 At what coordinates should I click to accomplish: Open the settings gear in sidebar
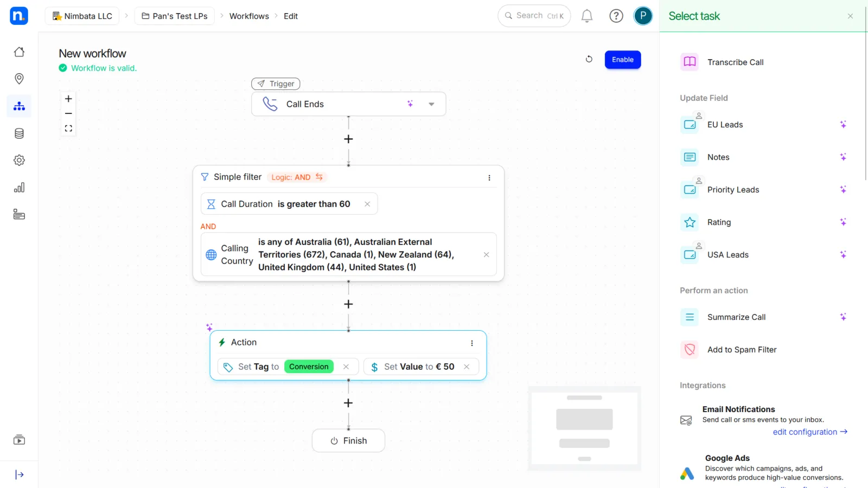[19, 160]
